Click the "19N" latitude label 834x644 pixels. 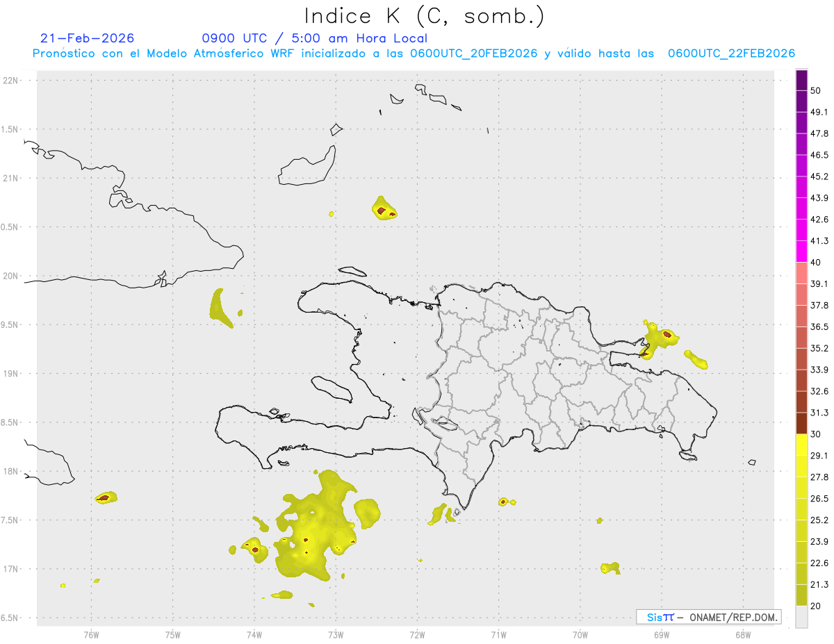12,374
